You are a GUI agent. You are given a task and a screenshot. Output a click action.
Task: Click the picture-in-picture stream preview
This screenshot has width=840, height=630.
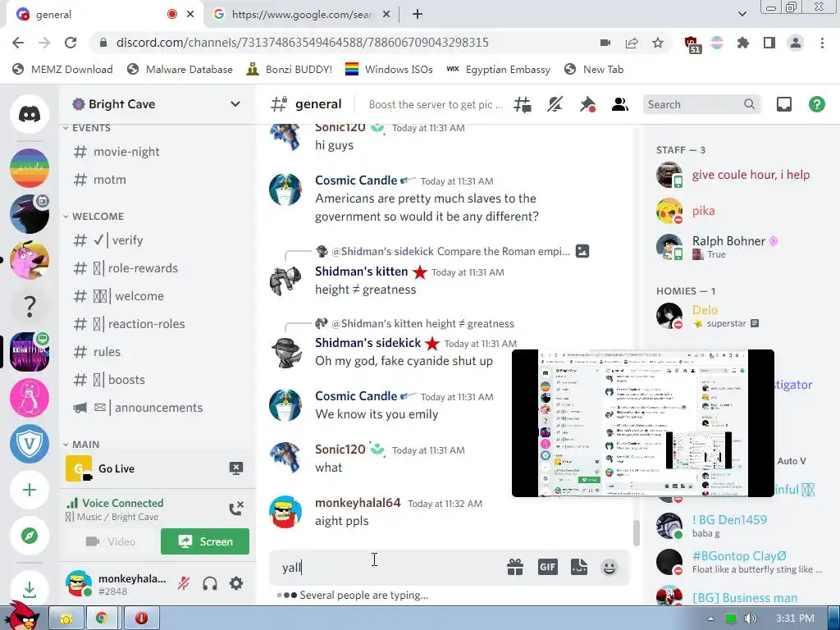click(643, 423)
